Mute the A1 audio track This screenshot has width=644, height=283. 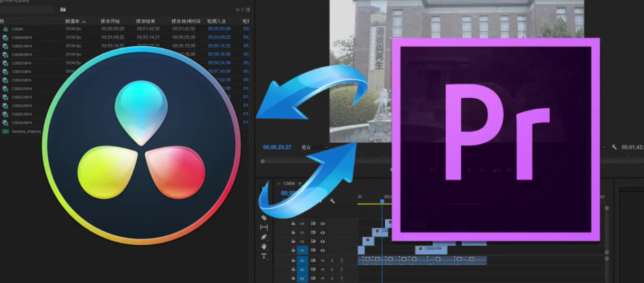pos(322,260)
